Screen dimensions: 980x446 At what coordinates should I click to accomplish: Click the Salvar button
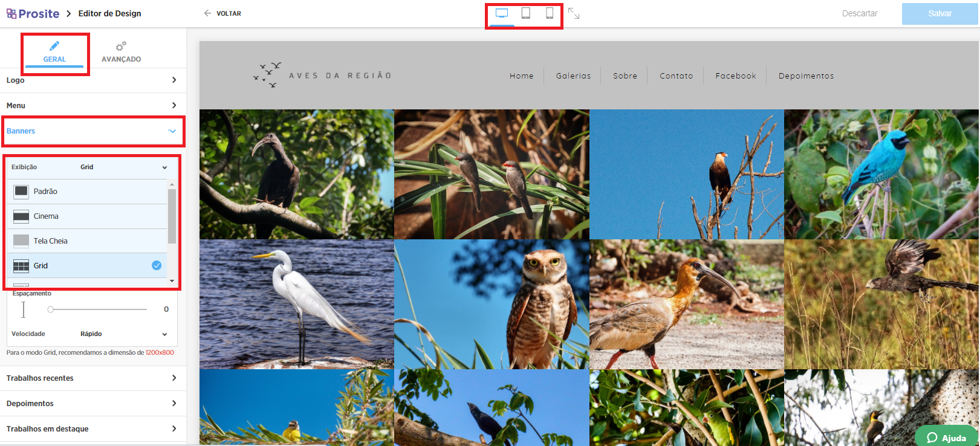[939, 13]
